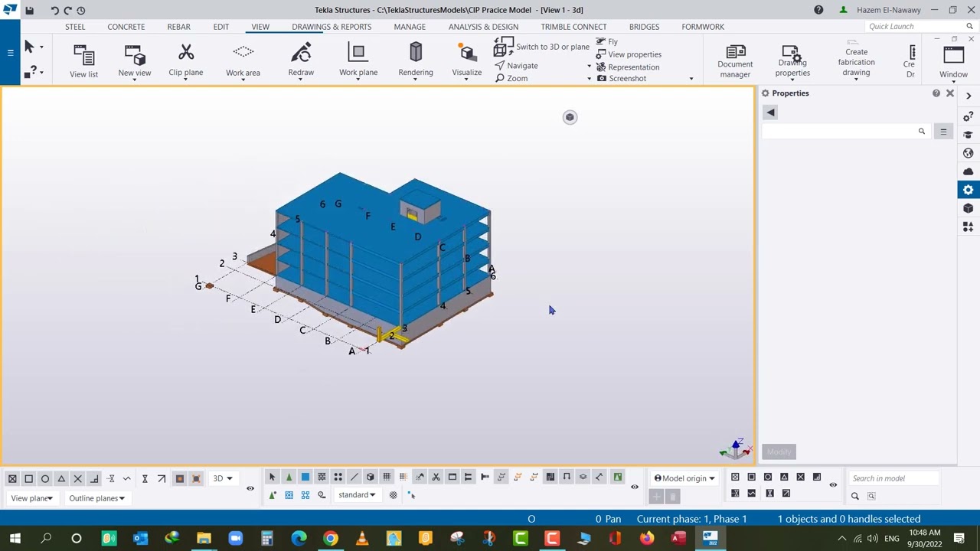980x551 pixels.
Task: Toggle Select grid switch
Action: coord(387,477)
